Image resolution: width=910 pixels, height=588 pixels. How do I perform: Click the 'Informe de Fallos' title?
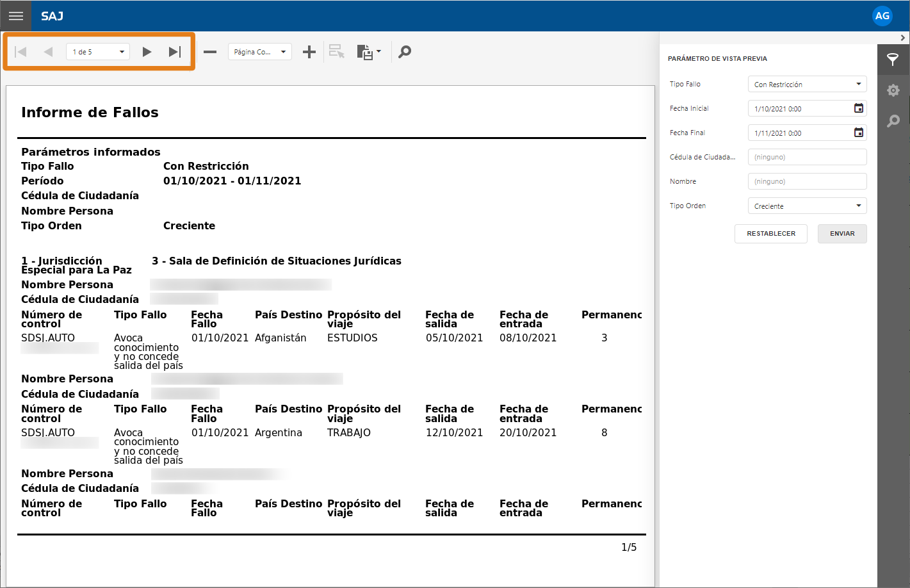point(90,112)
